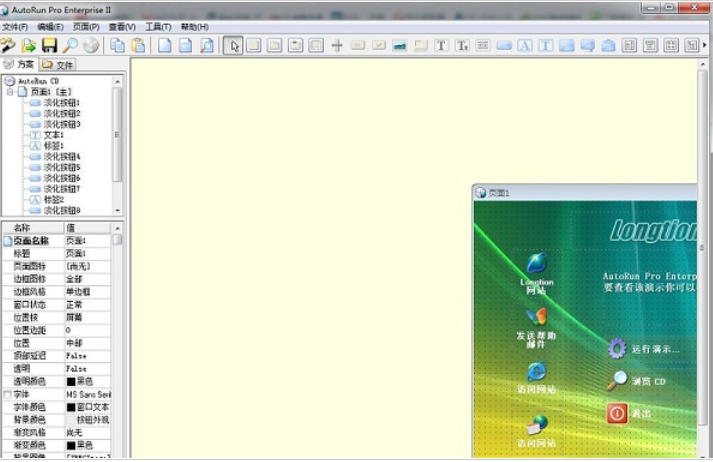The image size is (713, 462).
Task: Select the T with subscript text tool
Action: 462,45
